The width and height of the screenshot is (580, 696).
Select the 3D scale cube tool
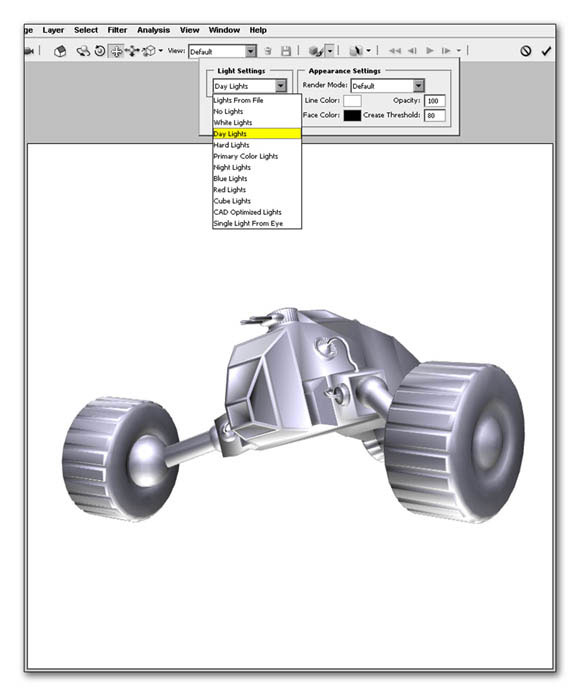[x=149, y=51]
